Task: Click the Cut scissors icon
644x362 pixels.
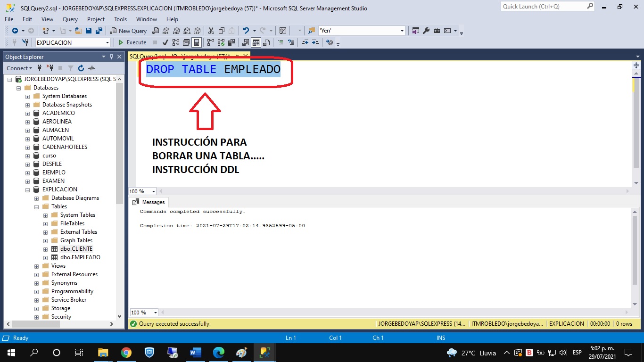Action: [211, 31]
